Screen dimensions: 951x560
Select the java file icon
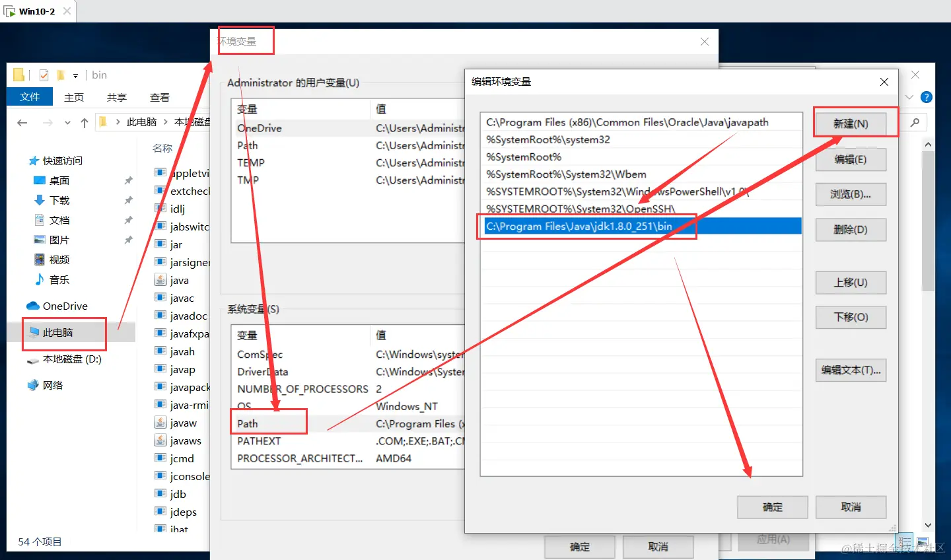160,280
